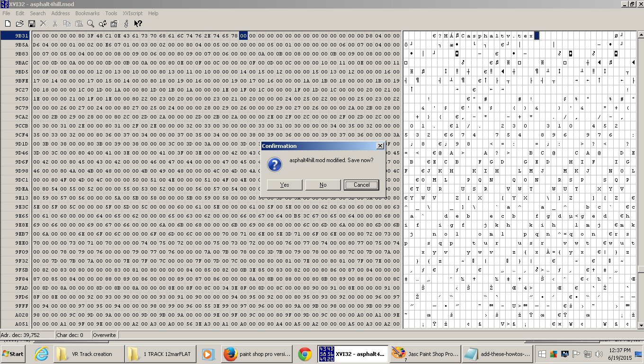This screenshot has width=644, height=364.
Task: Cut selection with the scissors icon
Action: click(55, 23)
